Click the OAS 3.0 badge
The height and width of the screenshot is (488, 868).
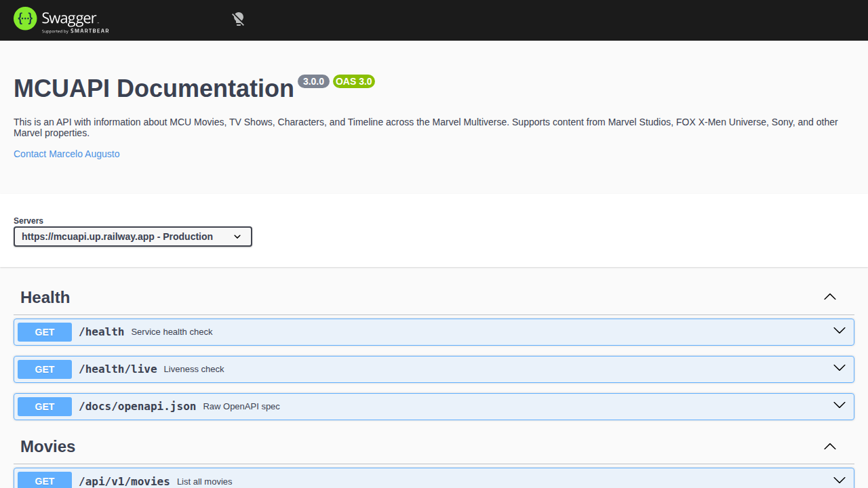[354, 81]
